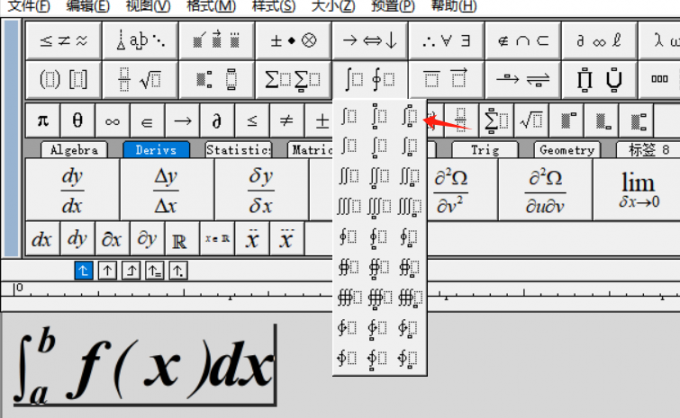Switch to the Algebra tab

point(74,150)
